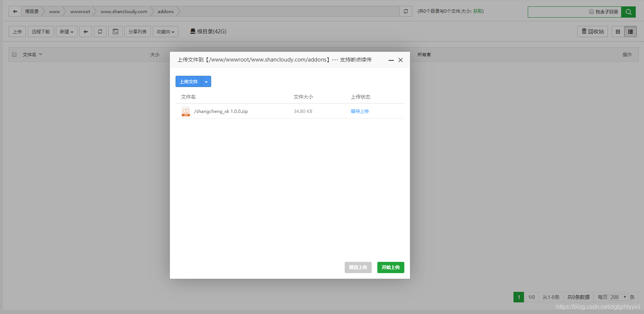Click the 上传 toolbar button
644x314 pixels.
17,32
